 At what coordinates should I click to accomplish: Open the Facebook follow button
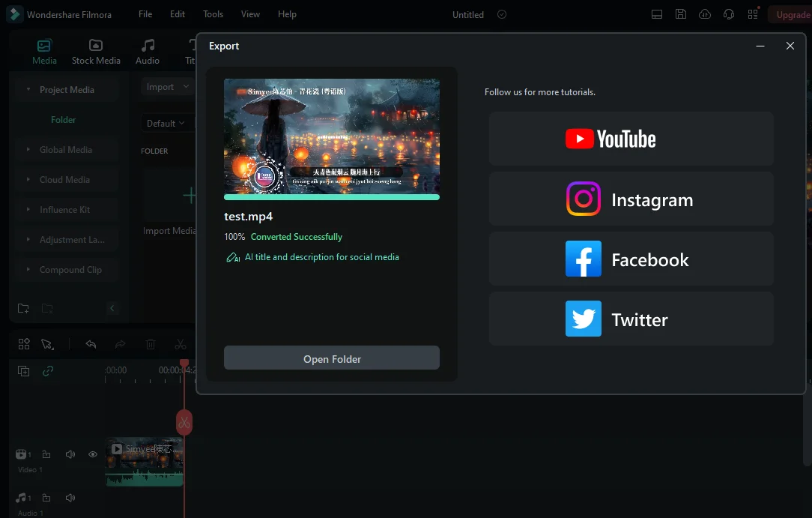tap(631, 259)
